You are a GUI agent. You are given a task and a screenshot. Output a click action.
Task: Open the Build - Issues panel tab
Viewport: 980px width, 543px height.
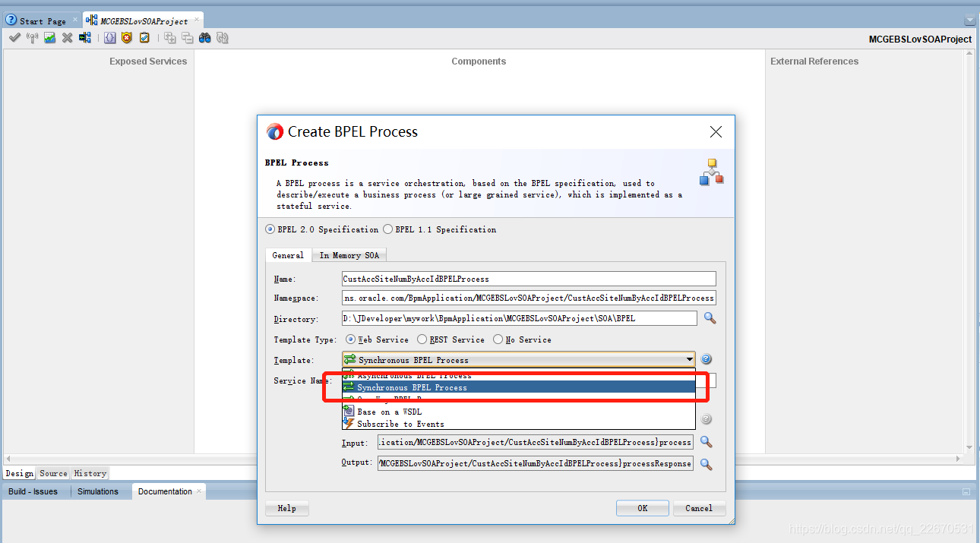33,491
